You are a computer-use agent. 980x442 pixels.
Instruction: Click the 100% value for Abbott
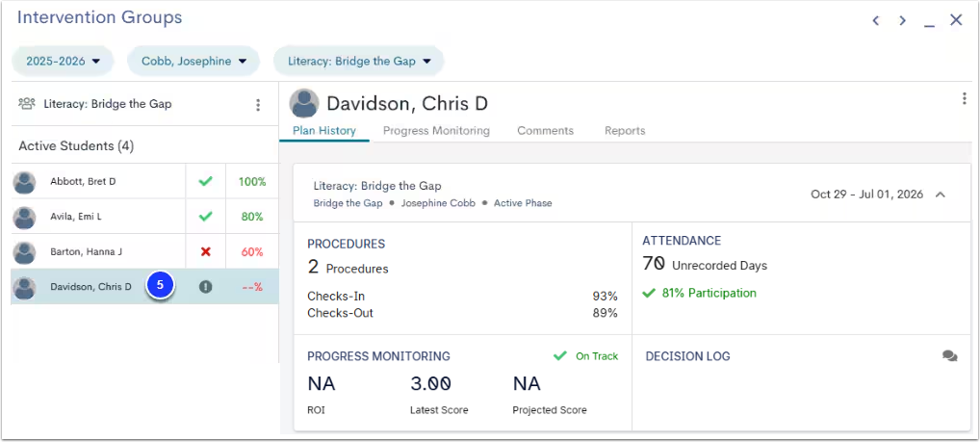point(252,182)
